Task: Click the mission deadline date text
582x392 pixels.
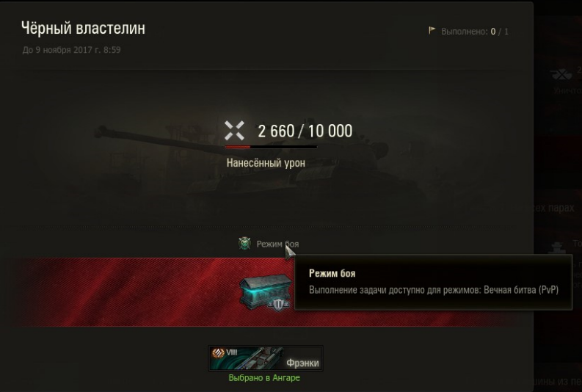Action: coord(71,50)
